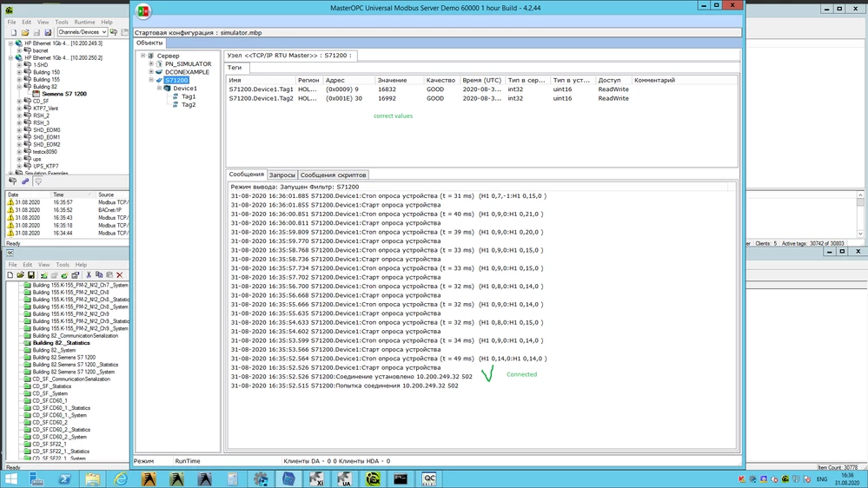This screenshot has height=488, width=868.
Task: Expand the CD_SF channel node
Action: [19, 102]
